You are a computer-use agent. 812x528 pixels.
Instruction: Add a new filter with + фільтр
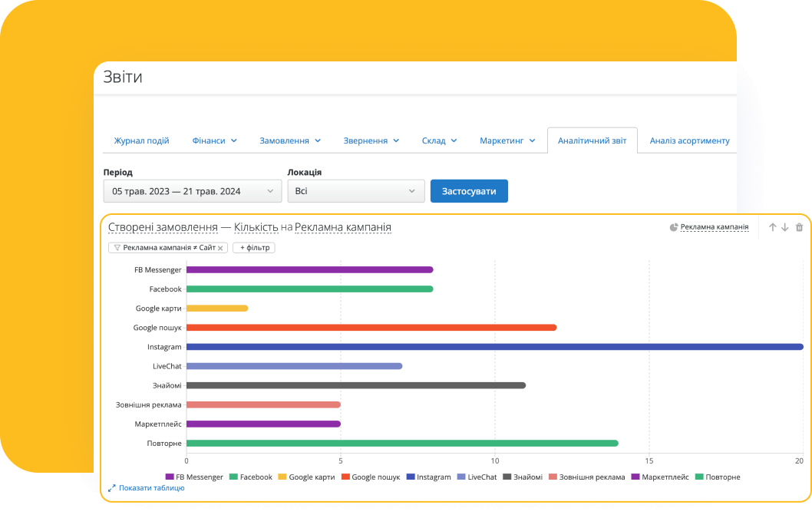tap(253, 248)
